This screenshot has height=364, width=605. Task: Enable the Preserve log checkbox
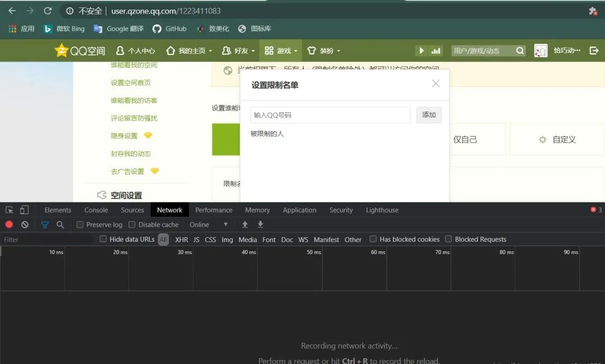point(80,224)
